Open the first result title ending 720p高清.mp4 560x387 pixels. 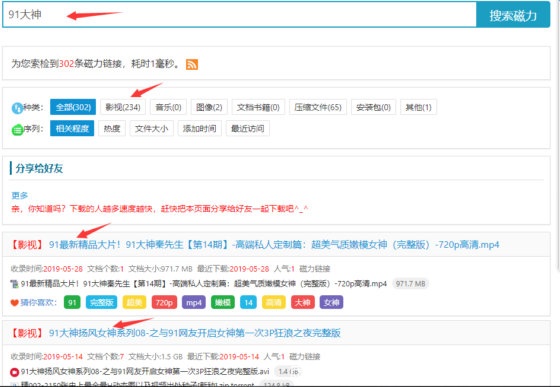click(x=274, y=245)
